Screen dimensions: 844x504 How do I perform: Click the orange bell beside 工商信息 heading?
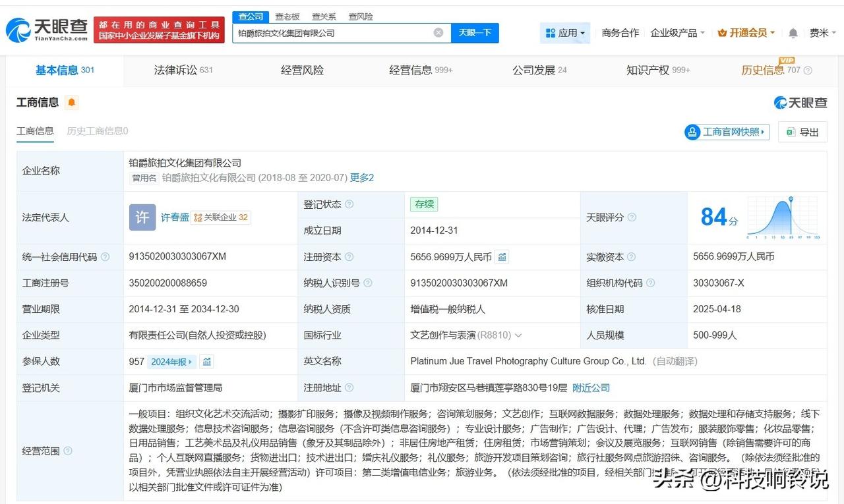pyautogui.click(x=71, y=102)
